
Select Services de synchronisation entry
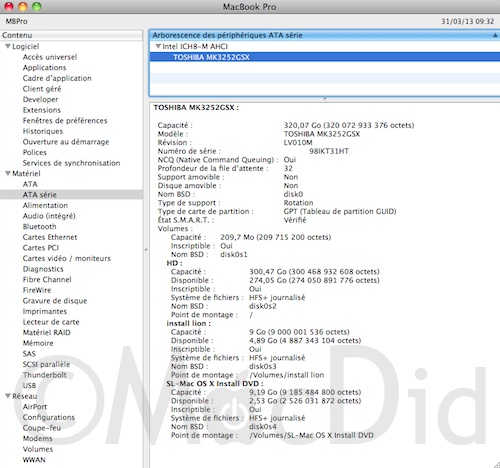(x=71, y=163)
